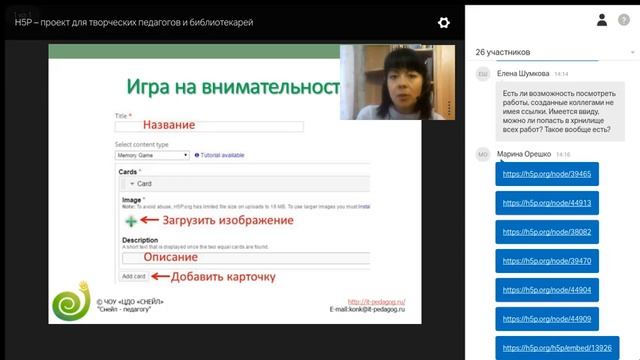Open the Memory Game content type dropdown
This screenshot has height=360, width=640.
(152, 155)
